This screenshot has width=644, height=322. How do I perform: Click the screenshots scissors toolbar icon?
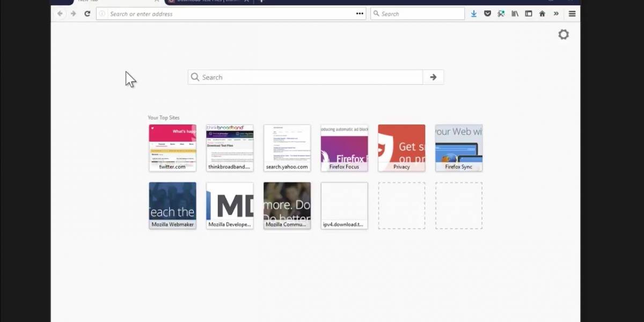coord(501,14)
